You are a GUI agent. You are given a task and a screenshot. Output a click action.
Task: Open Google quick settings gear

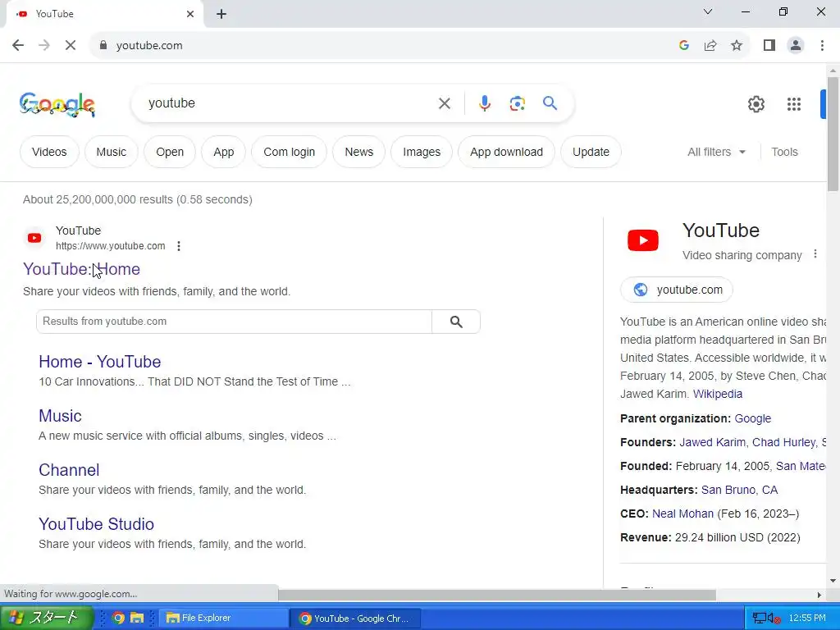coord(756,104)
